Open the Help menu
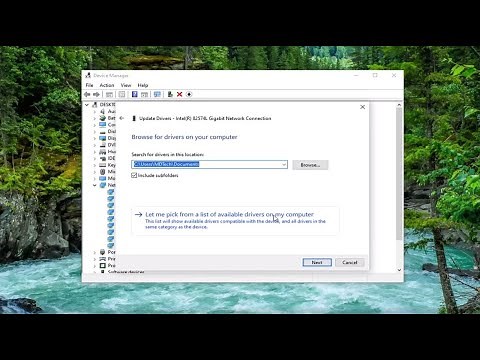The height and width of the screenshot is (360, 480). (x=143, y=85)
